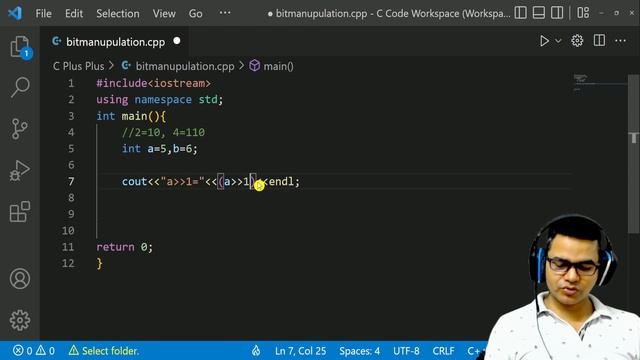
Task: Select the bitmanupulation.cpp editor tab
Action: pos(116,42)
